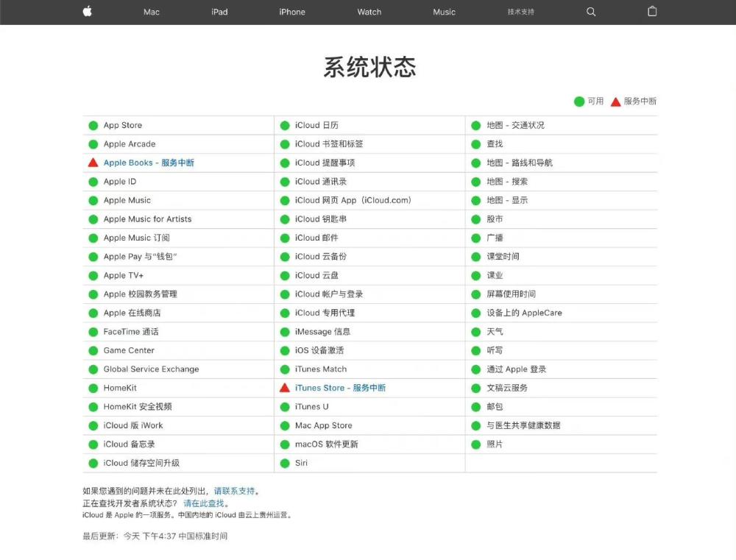Click red triangle beside iTunes Store
The width and height of the screenshot is (736, 560).
point(284,388)
